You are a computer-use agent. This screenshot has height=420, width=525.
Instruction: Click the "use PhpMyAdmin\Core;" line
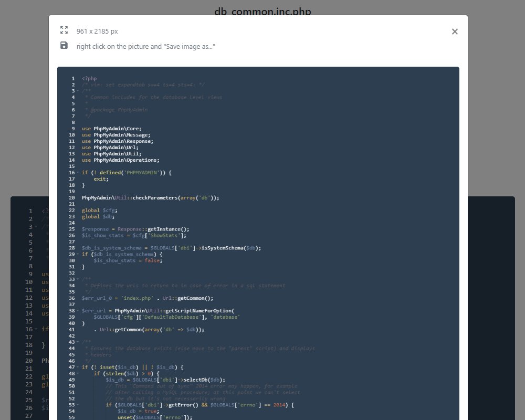tap(111, 129)
